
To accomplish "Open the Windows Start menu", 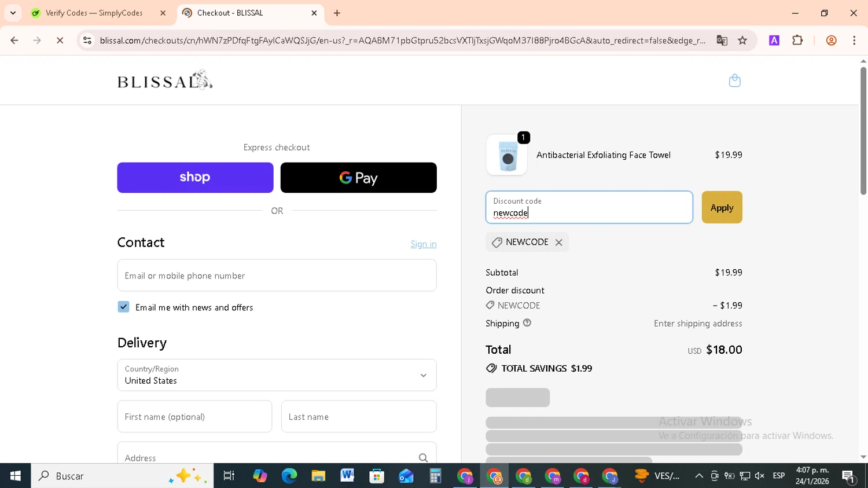I will coord(15,476).
